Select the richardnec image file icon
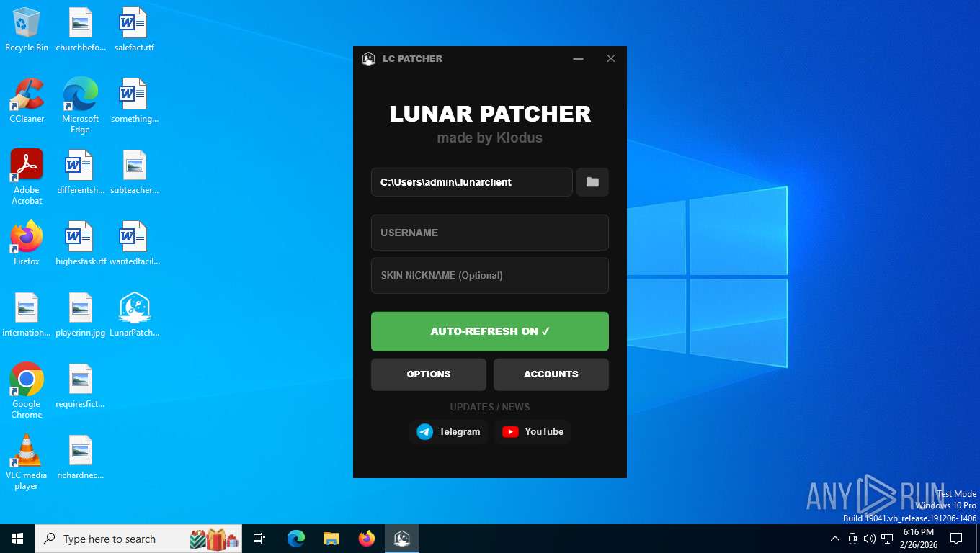Viewport: 980px width, 553px height. pyautogui.click(x=81, y=457)
